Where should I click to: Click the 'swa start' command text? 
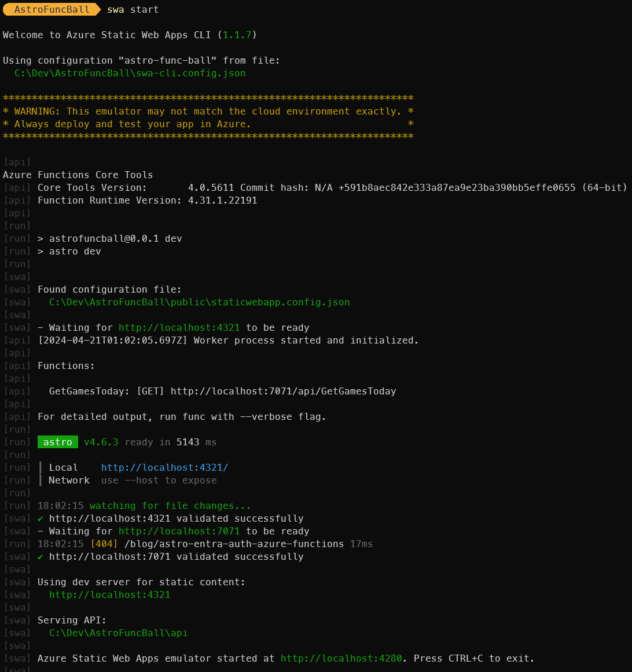click(133, 9)
